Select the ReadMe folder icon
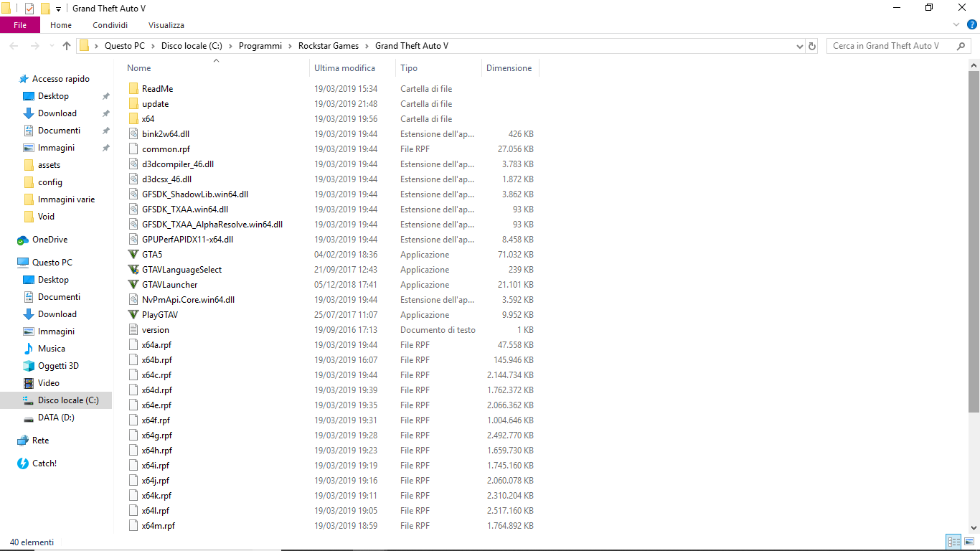This screenshot has height=551, width=980. 133,89
